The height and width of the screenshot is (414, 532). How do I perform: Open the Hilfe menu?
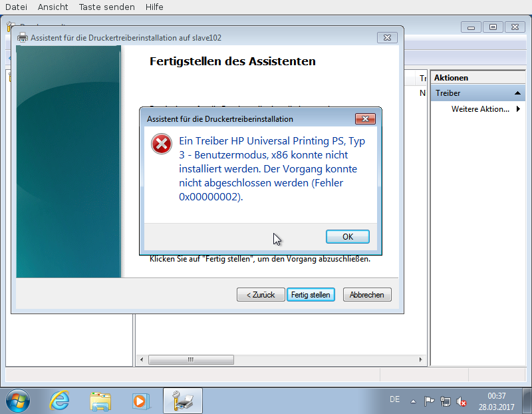(154, 7)
